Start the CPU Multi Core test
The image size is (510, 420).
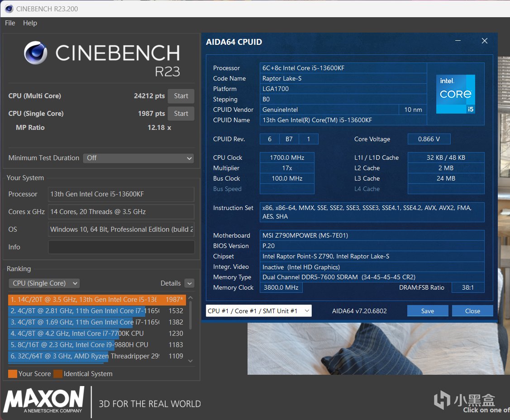(181, 96)
